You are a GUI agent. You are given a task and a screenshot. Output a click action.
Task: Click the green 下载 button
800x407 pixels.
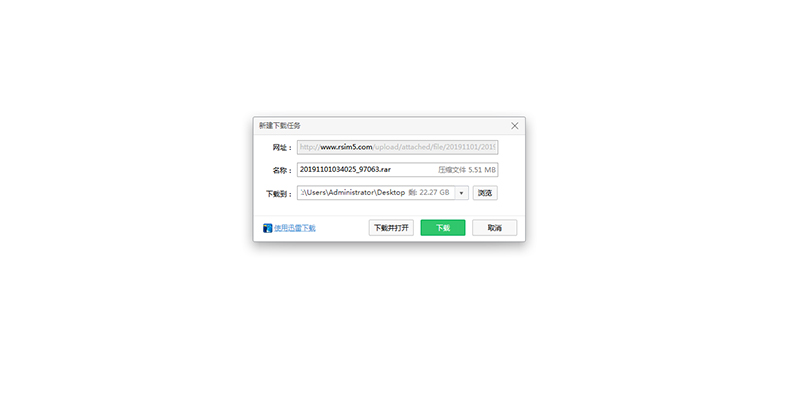click(443, 227)
